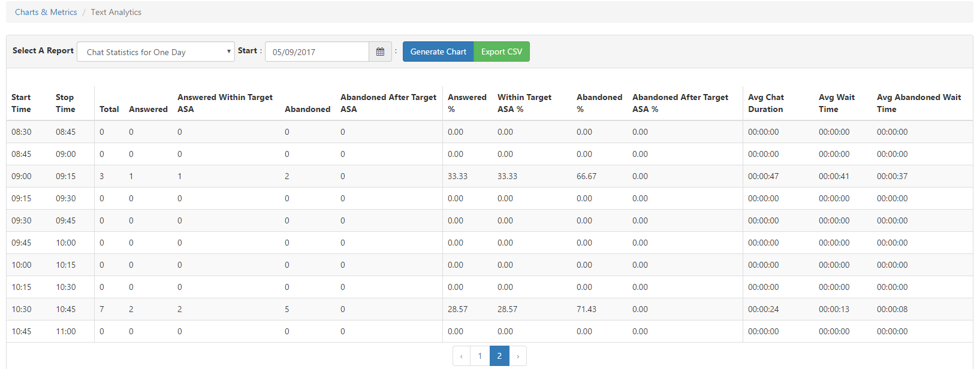This screenshot has height=369, width=980.
Task: Select the 10:30 row start time
Action: (22, 309)
